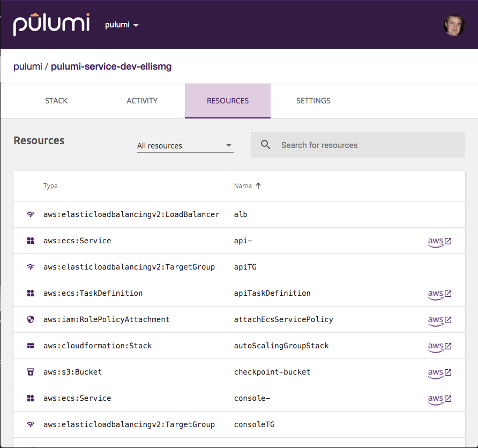
Task: Click the search magnifier icon
Action: pyautogui.click(x=265, y=145)
